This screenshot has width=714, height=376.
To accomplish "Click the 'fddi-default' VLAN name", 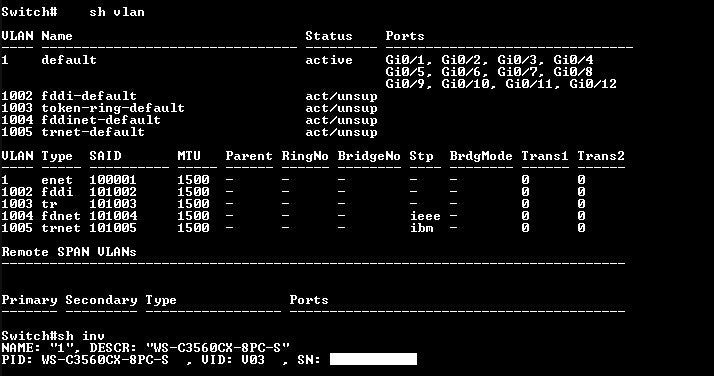I will 89,96.
